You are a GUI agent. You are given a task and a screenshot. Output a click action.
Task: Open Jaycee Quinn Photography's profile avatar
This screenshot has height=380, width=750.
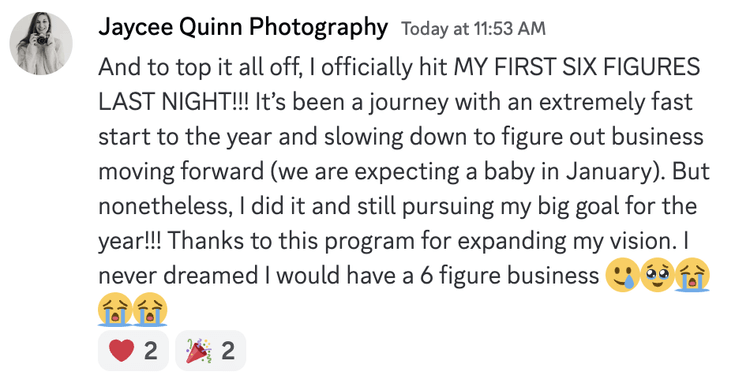(x=41, y=44)
